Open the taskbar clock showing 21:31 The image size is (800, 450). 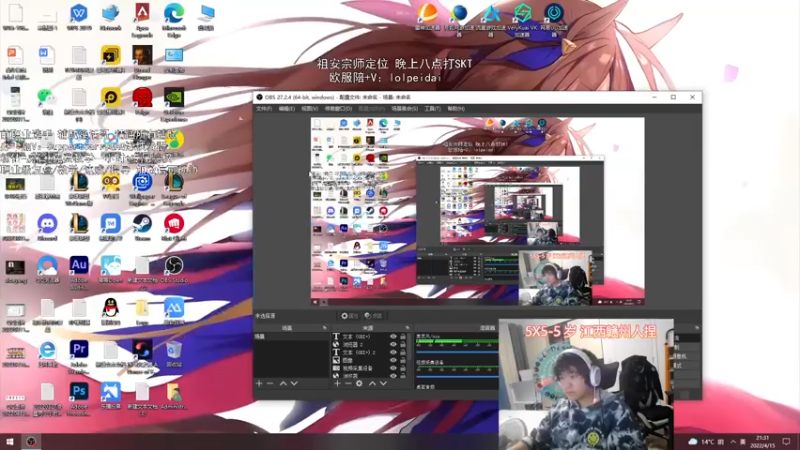(762, 441)
